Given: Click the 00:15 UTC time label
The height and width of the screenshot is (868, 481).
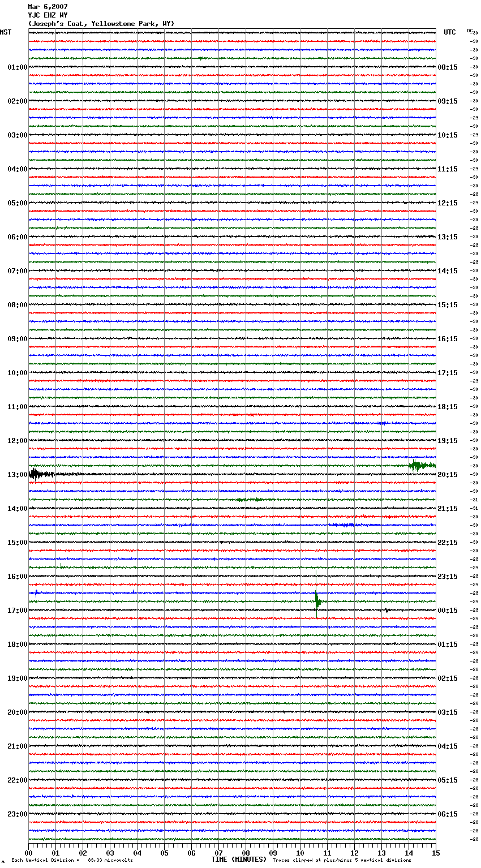Looking at the screenshot, I should 448,611.
